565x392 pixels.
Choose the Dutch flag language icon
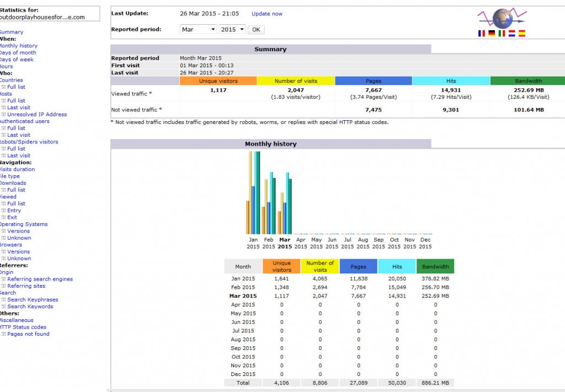tap(511, 34)
